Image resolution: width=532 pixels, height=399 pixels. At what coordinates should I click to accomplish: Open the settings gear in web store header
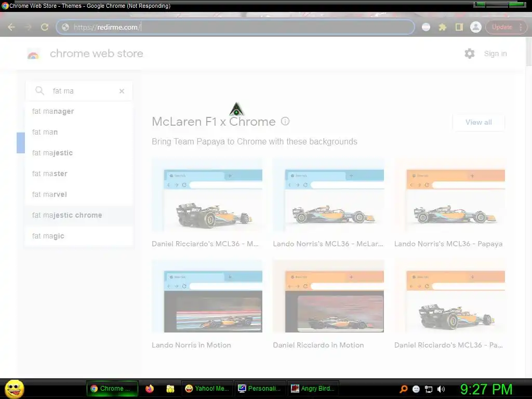tap(470, 54)
